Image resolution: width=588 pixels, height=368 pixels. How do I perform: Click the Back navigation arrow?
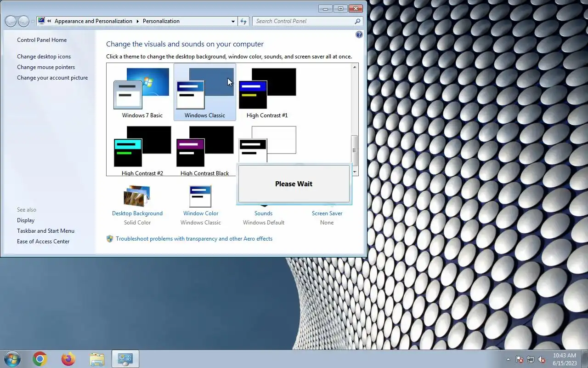click(11, 21)
